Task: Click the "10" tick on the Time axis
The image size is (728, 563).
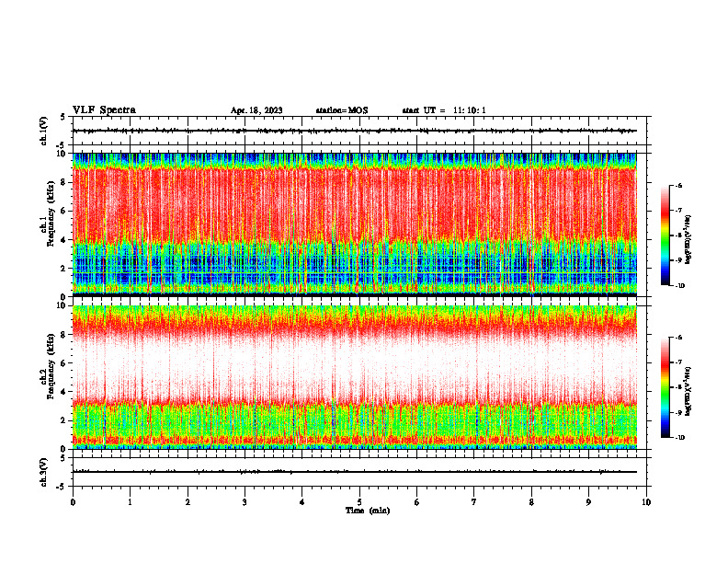Action: [646, 502]
